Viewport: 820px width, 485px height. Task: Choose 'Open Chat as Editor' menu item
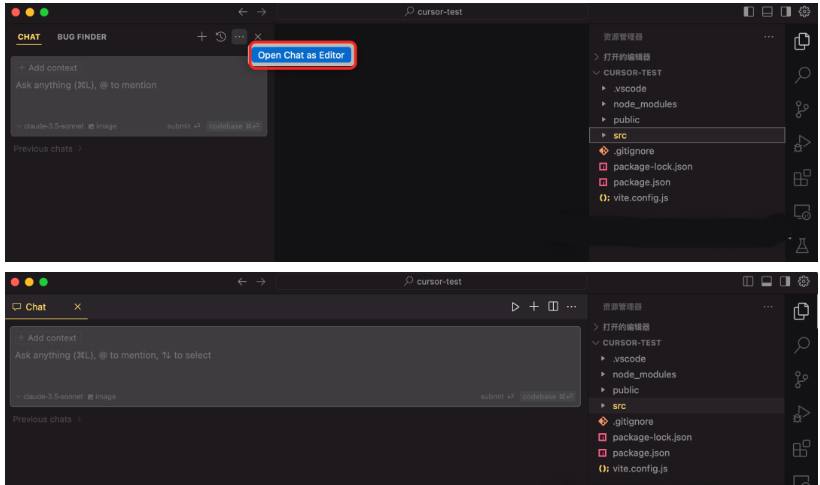[x=302, y=56]
